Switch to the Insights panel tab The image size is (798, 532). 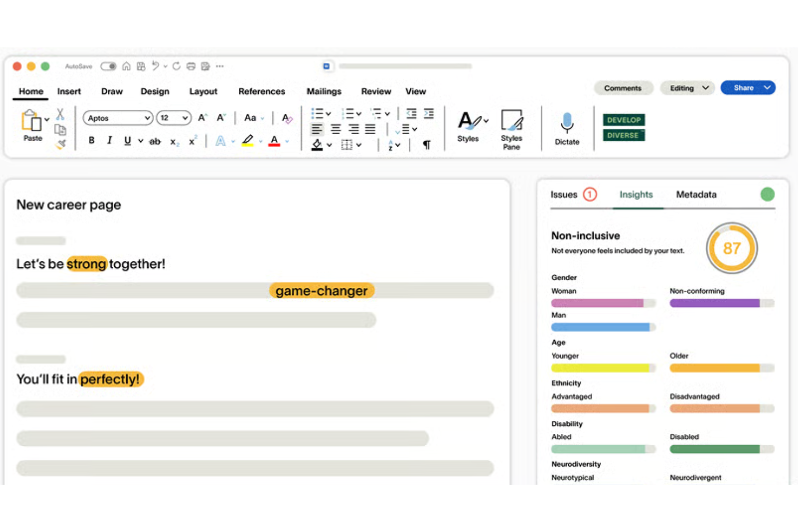[636, 195]
